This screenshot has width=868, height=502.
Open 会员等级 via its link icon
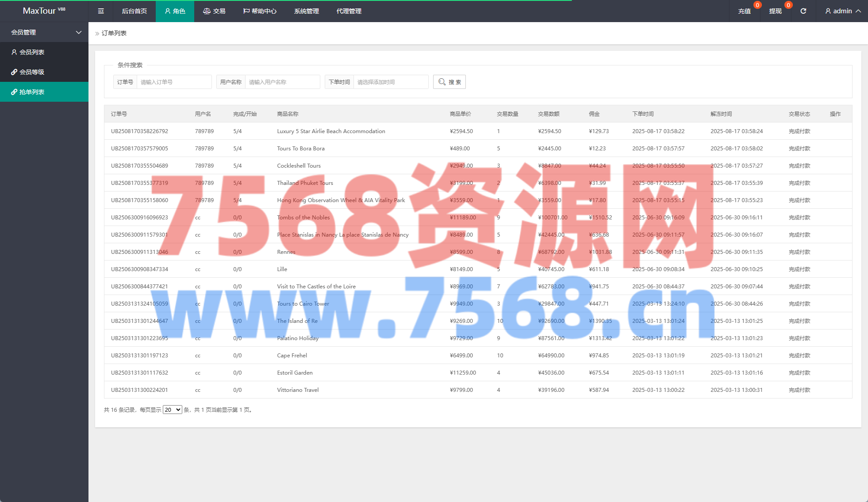(x=14, y=72)
